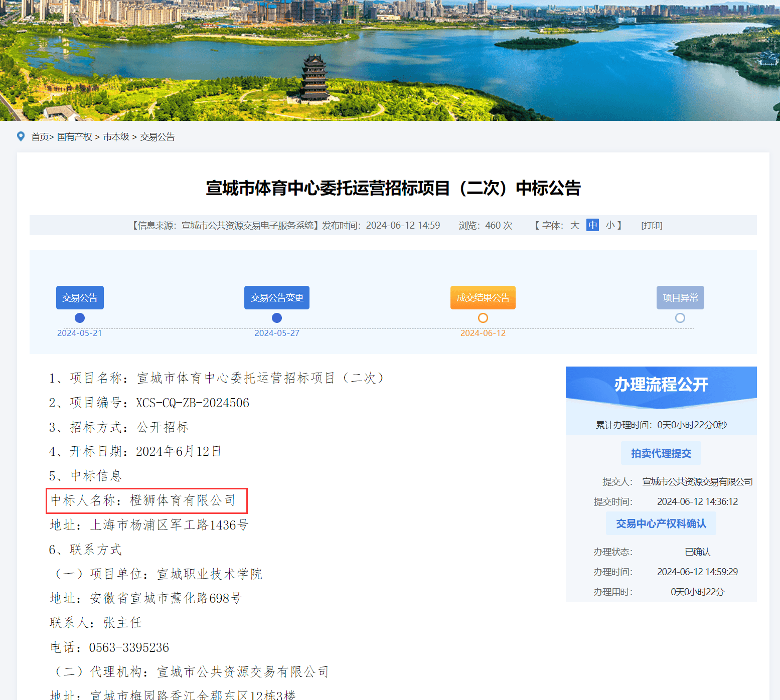Set font size to 中
This screenshot has height=700, width=780.
592,225
